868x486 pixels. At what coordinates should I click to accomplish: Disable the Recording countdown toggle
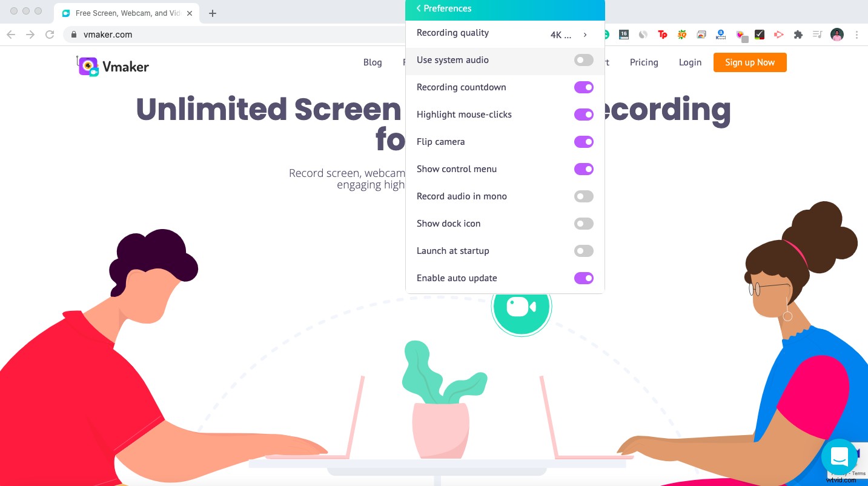pos(583,87)
